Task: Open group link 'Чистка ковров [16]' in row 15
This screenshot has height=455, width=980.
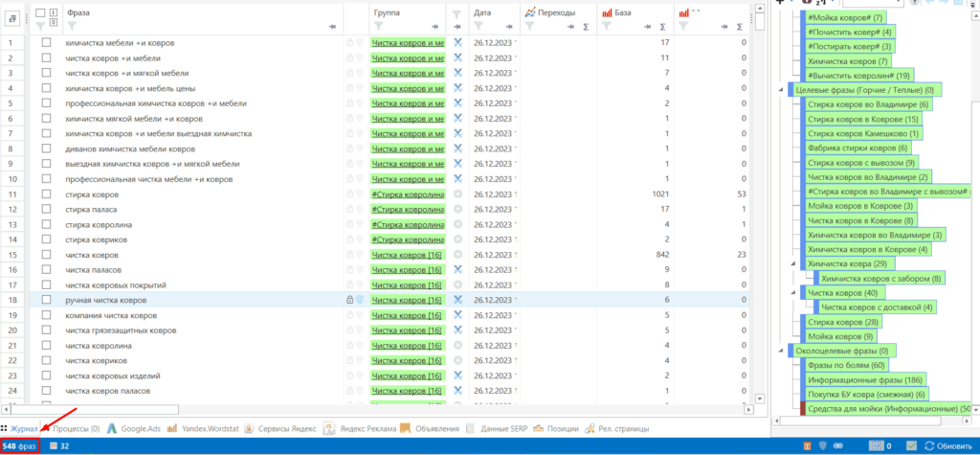Action: click(407, 255)
